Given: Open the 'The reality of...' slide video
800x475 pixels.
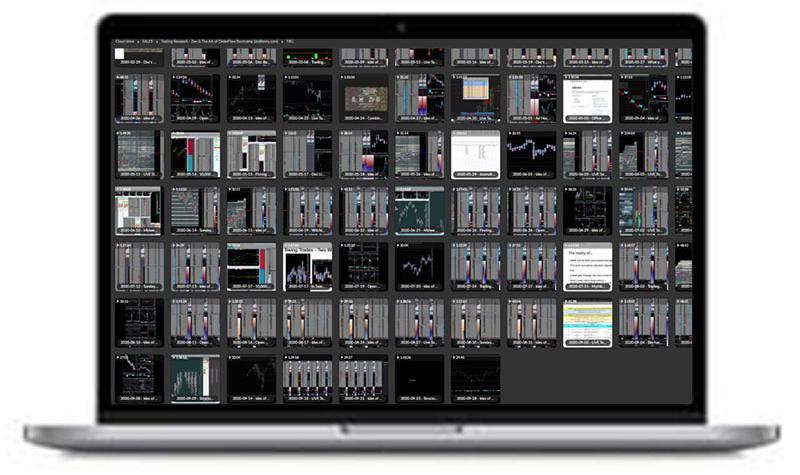Looking at the screenshot, I should coord(587,266).
